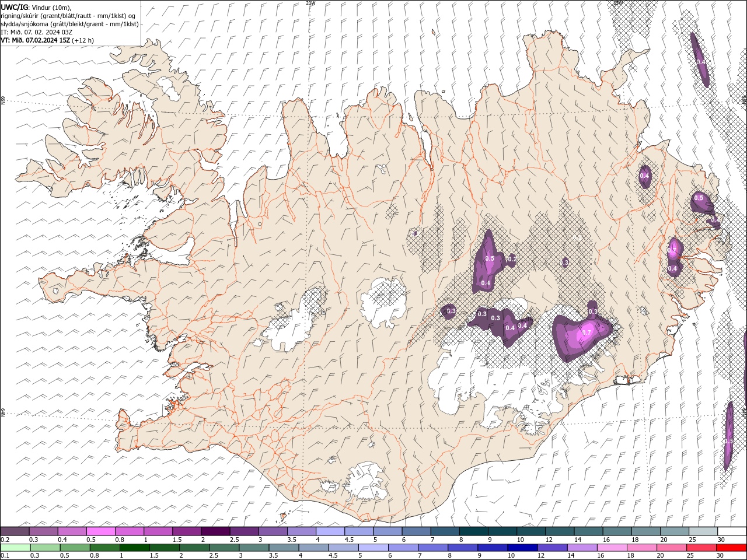
Task: Select bright pink swatch between 0.5 and 0.8, upper legend
Action: (x=101, y=531)
